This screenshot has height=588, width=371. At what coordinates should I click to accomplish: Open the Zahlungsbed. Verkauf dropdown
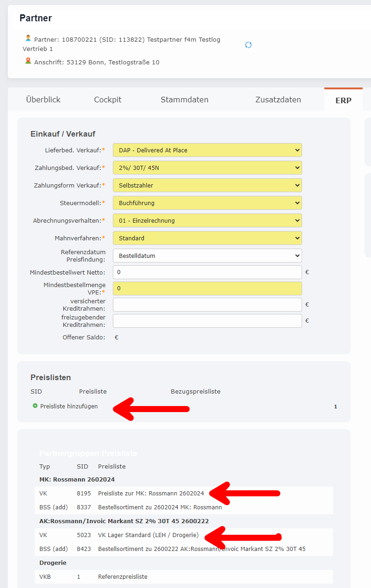pos(207,168)
